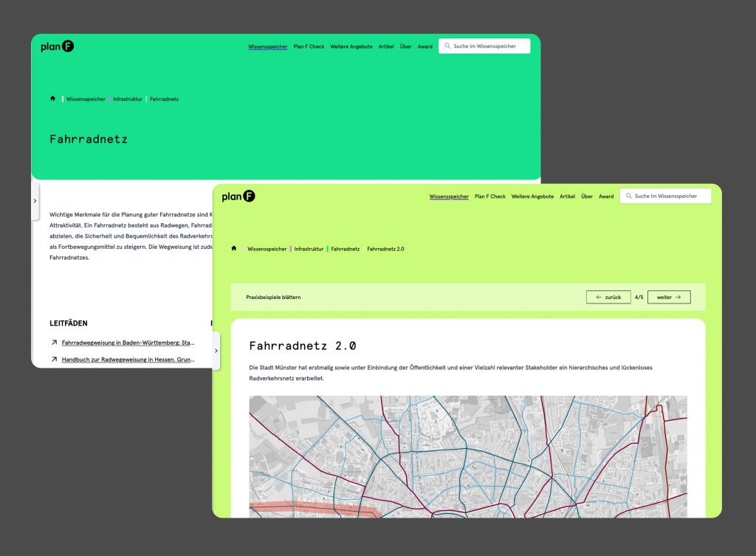Select Award in the green header navigation
The height and width of the screenshot is (556, 756).
click(x=425, y=47)
